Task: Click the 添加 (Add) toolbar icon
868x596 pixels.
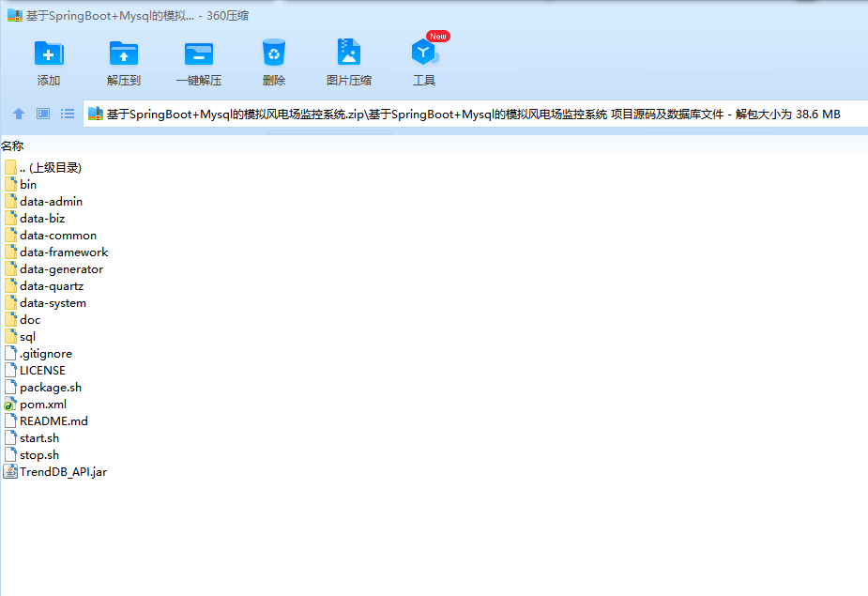Action: click(49, 53)
